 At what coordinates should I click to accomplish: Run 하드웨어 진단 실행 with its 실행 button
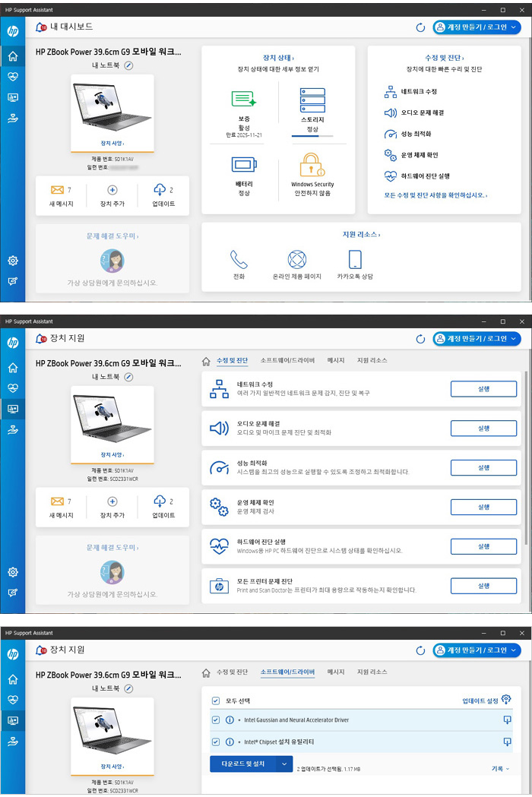point(483,546)
